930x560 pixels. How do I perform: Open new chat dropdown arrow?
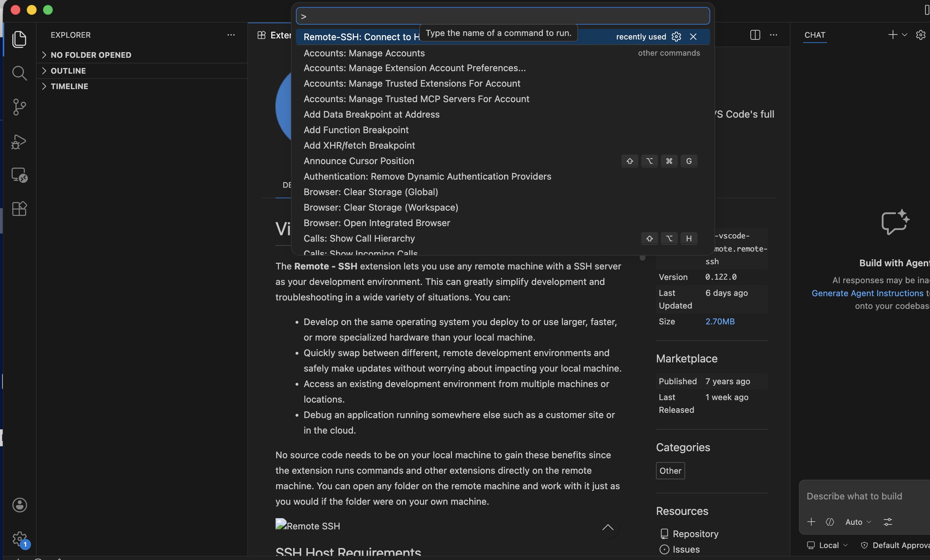(904, 35)
